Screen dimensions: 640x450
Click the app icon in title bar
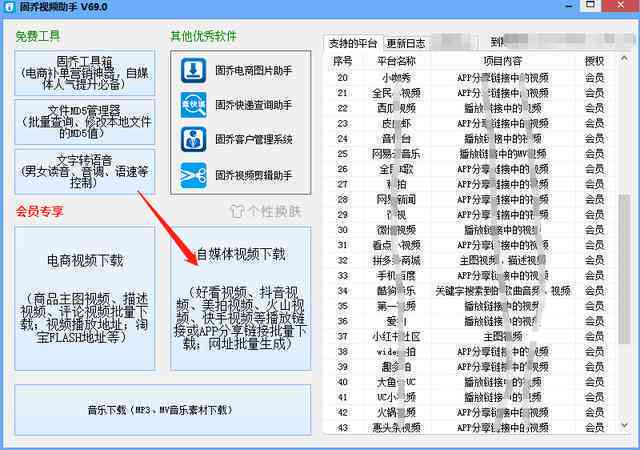pyautogui.click(x=9, y=7)
